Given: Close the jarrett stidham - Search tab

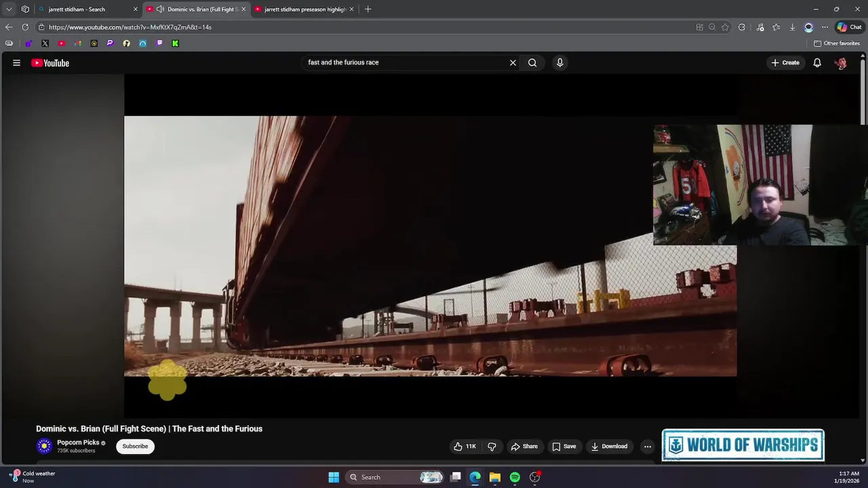Looking at the screenshot, I should point(135,9).
